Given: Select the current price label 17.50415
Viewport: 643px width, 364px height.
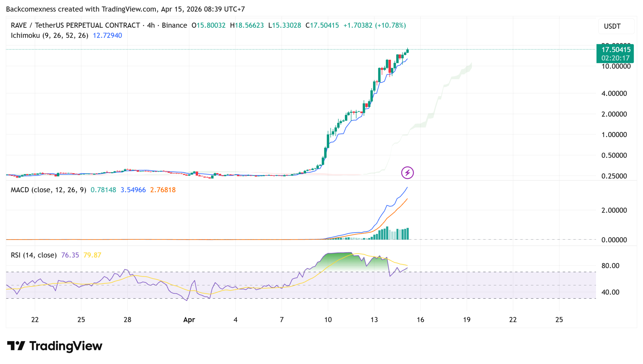Looking at the screenshot, I should coord(616,50).
